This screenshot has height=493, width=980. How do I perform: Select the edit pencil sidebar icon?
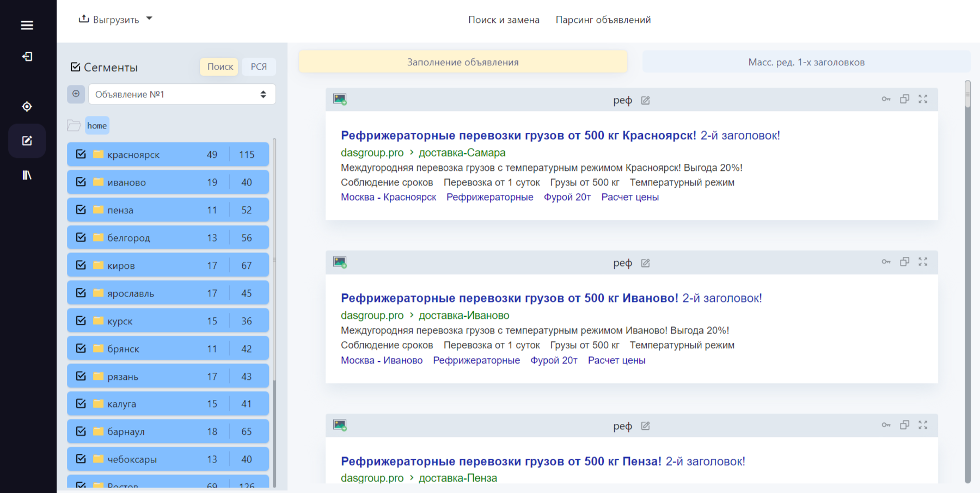click(27, 141)
